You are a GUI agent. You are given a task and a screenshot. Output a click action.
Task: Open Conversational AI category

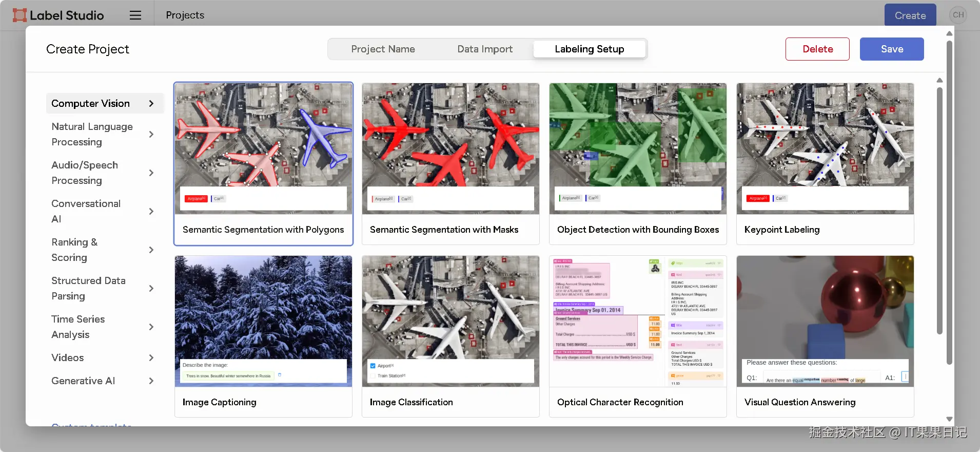coord(105,211)
